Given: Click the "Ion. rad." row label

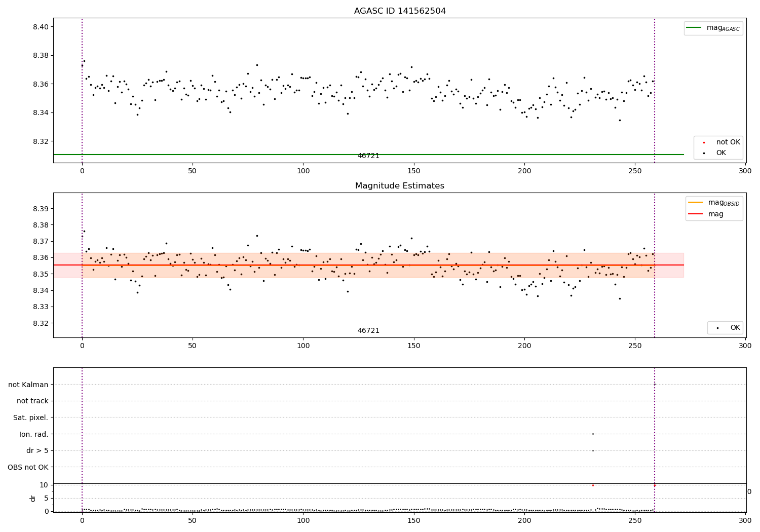Looking at the screenshot, I should pos(34,434).
